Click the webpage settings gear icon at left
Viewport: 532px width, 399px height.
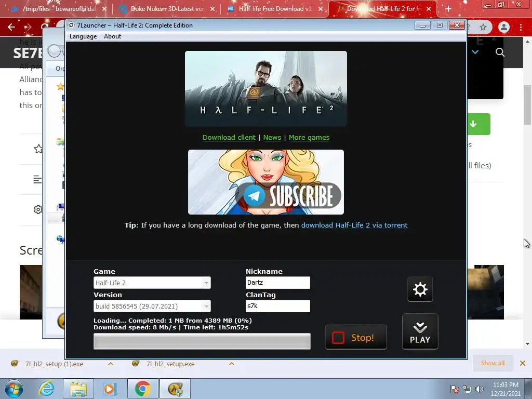click(x=38, y=209)
